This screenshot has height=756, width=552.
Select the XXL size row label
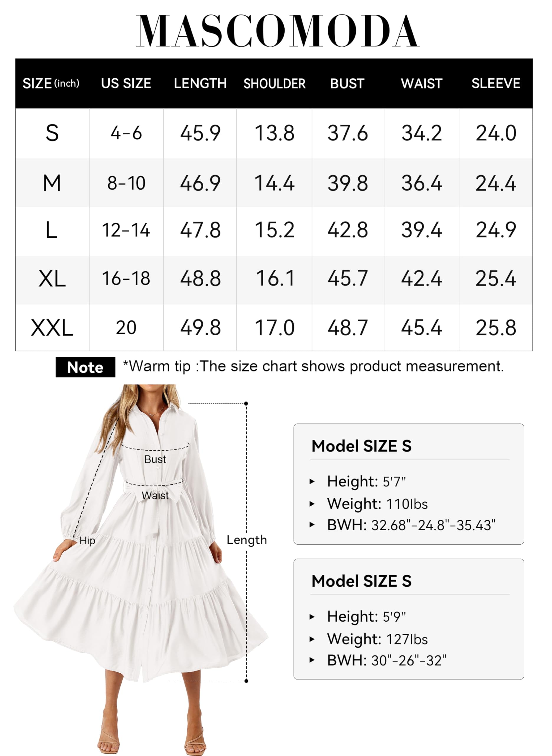52,328
